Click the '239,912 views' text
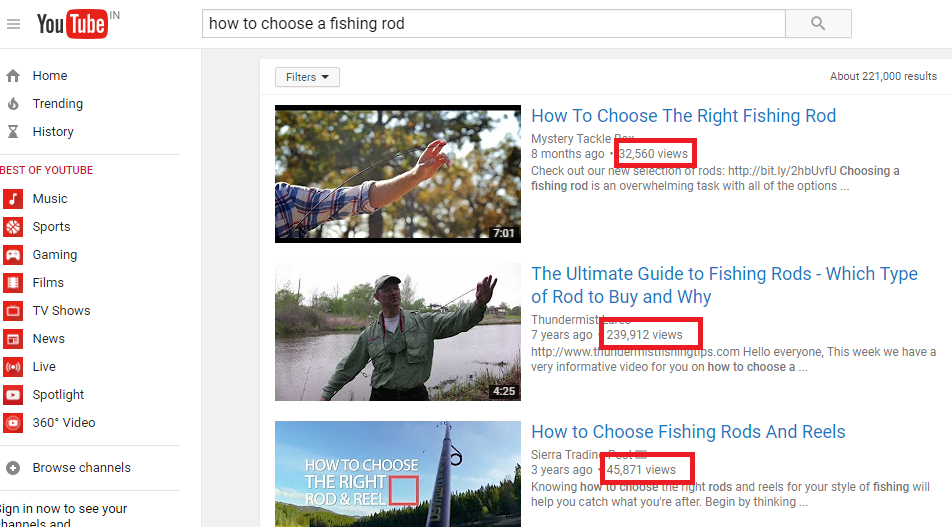The image size is (952, 527). tap(644, 335)
